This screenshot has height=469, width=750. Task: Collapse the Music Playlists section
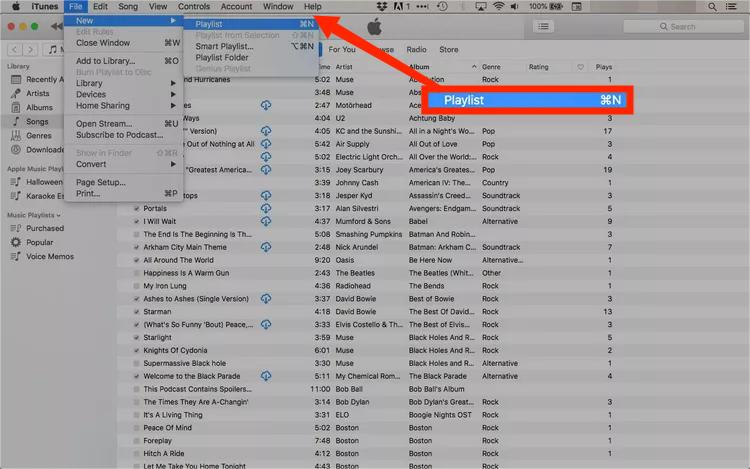[x=59, y=216]
